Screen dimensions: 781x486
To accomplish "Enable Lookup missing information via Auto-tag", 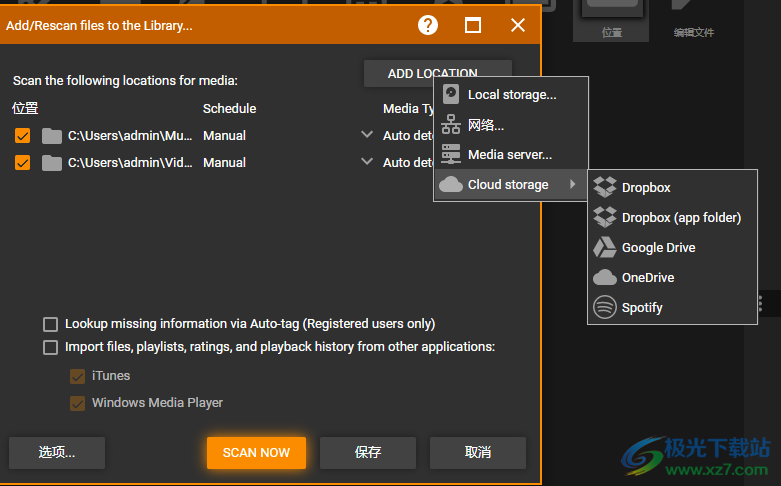I will pos(50,324).
